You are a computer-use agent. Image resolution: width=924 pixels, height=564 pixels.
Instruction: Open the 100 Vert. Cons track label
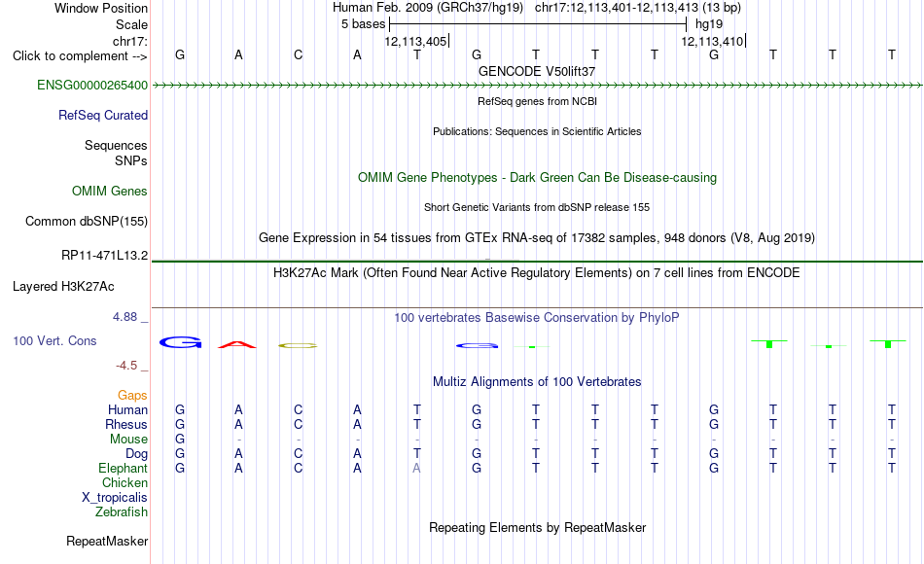pos(54,340)
